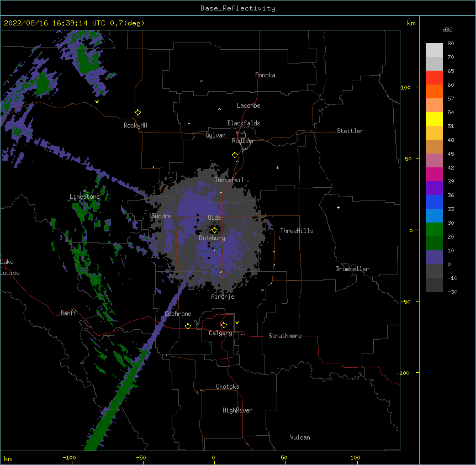
Task: Click the Airdrie city label
Action: [223, 297]
